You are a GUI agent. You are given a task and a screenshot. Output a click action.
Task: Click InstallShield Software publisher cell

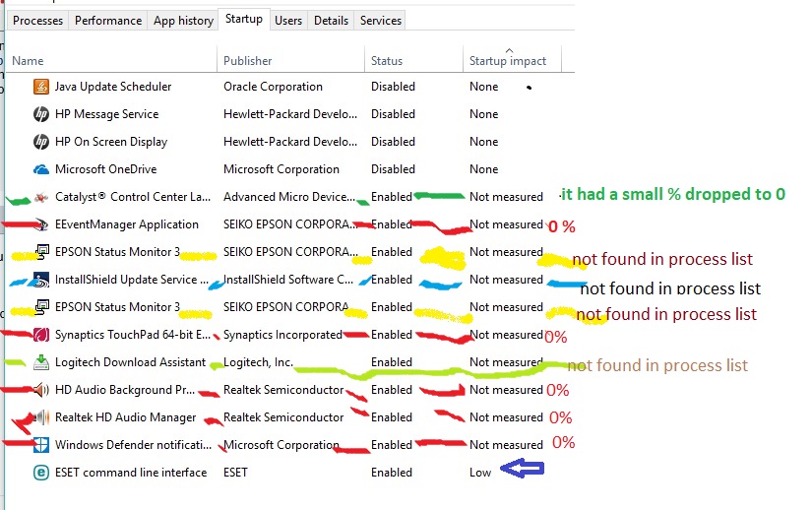[288, 280]
